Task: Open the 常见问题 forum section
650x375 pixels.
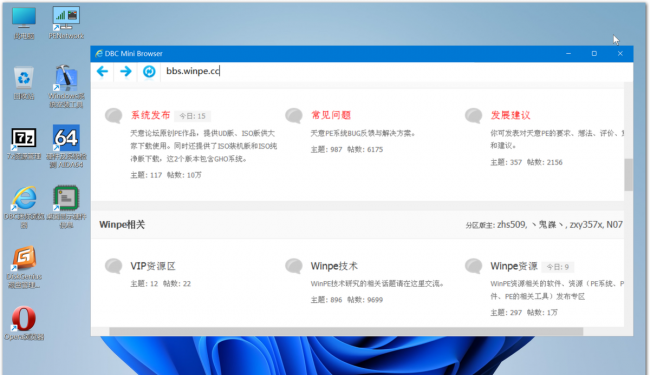Action: coord(331,115)
